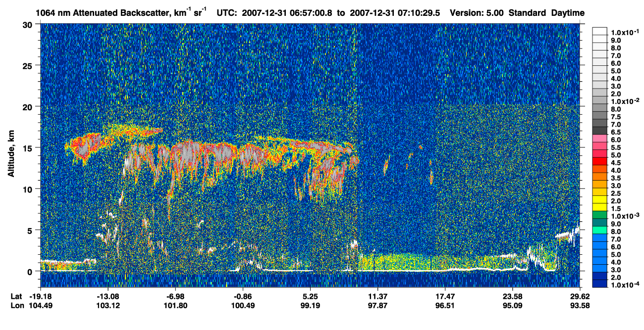644x330 pixels.
Task: Click the darkest navy swatch at colorbar bottom
Action: (x=600, y=284)
